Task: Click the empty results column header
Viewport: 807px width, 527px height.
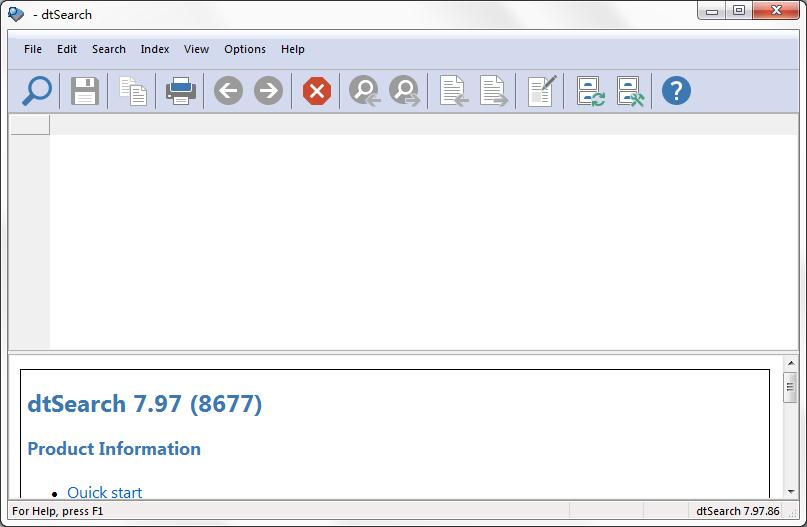Action: coord(30,125)
